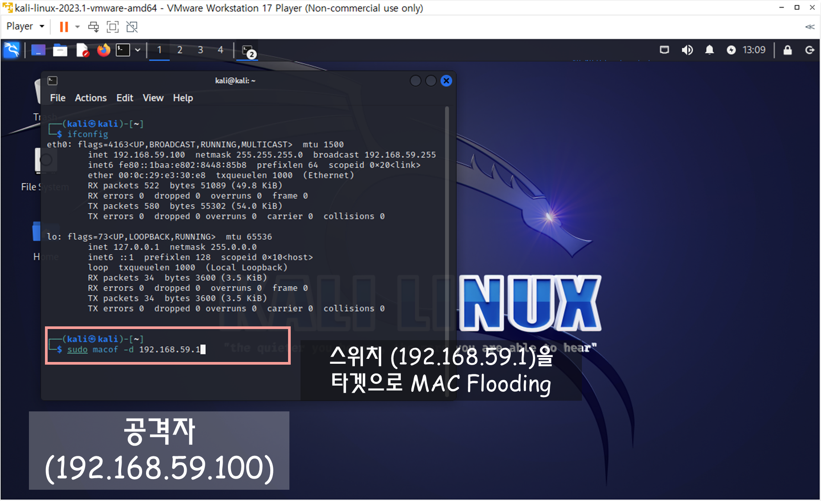Switch to workspace 3
Viewport: 821px width, 504px height.
200,50
